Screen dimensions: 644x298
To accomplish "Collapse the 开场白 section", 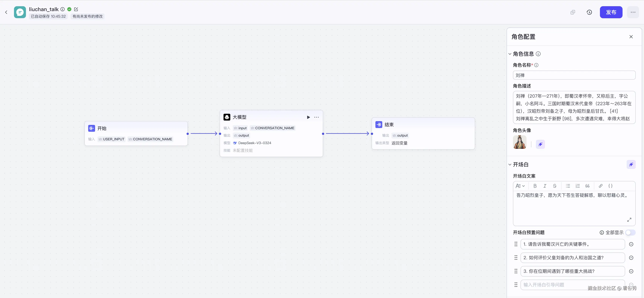I will (x=510, y=165).
